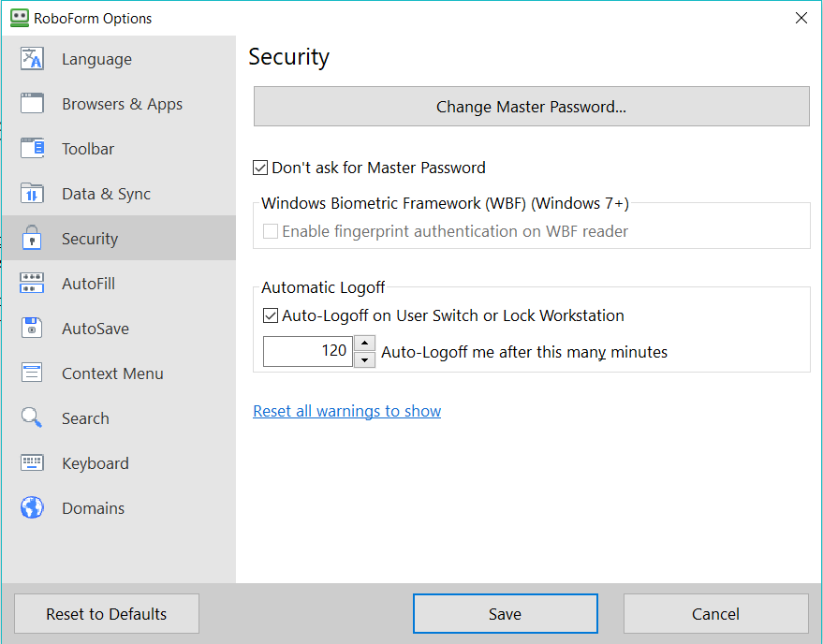Open the Domains settings page
Image resolution: width=823 pixels, height=644 pixels.
(119, 507)
